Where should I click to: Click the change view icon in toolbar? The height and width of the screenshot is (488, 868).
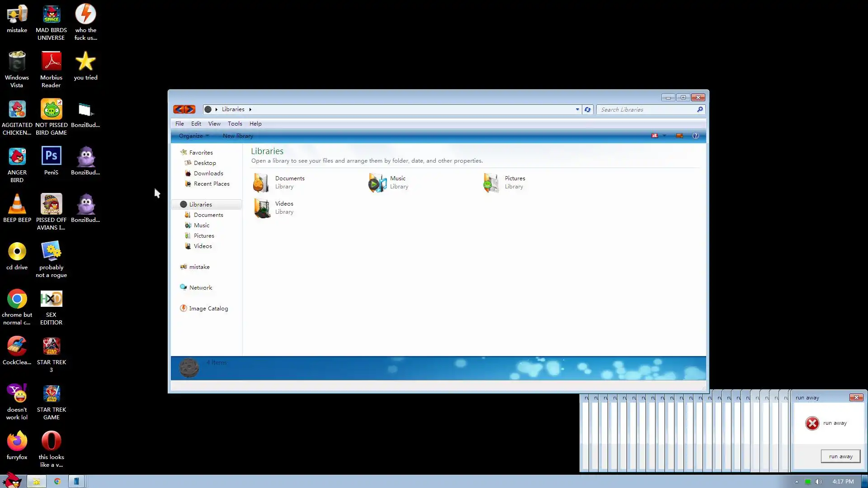click(x=654, y=136)
